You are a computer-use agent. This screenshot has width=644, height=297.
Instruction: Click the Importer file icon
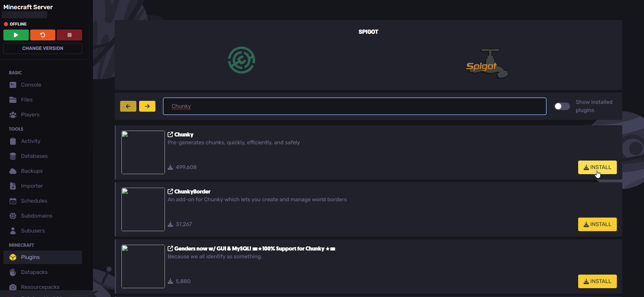pyautogui.click(x=13, y=186)
